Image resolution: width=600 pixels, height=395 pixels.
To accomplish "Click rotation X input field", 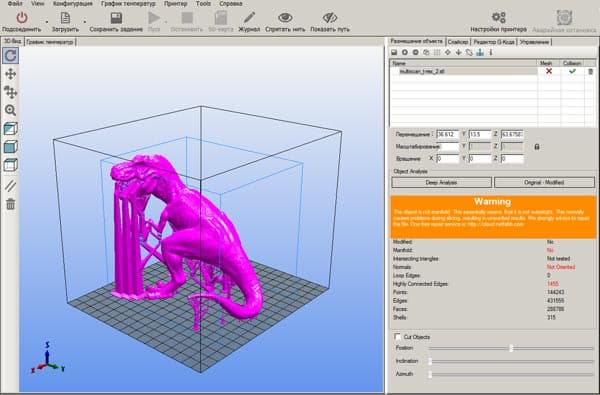I will [447, 158].
